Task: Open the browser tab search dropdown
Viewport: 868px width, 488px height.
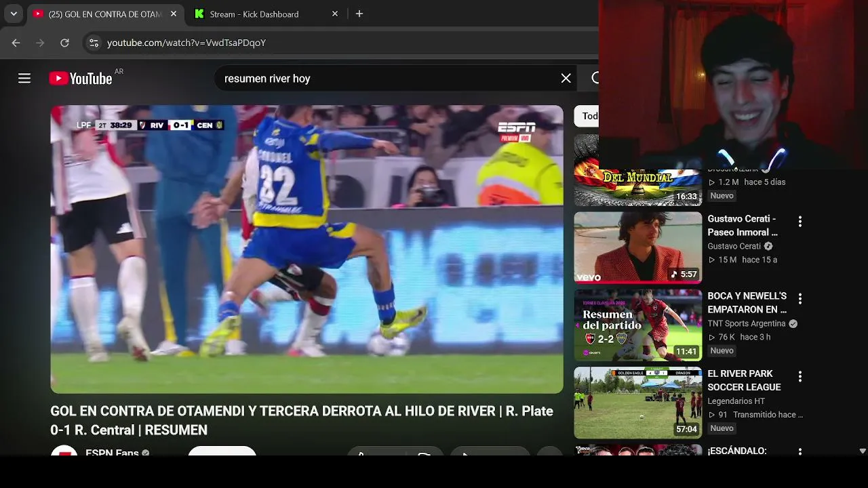Action: (x=14, y=14)
